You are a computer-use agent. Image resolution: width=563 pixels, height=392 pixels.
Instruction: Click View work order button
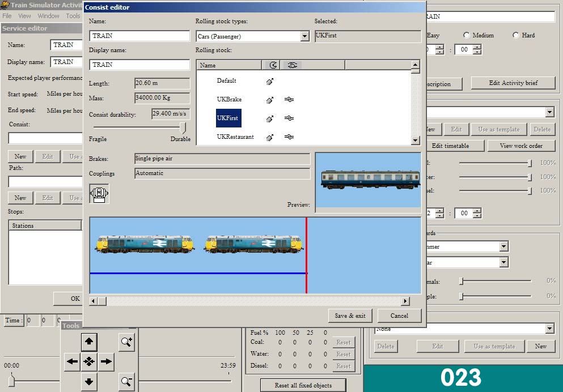(x=521, y=146)
